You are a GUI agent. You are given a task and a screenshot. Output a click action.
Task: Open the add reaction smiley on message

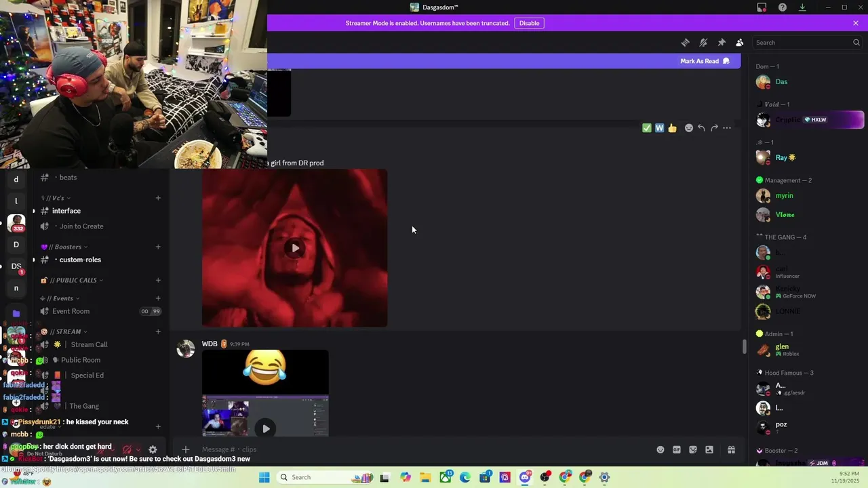point(689,127)
